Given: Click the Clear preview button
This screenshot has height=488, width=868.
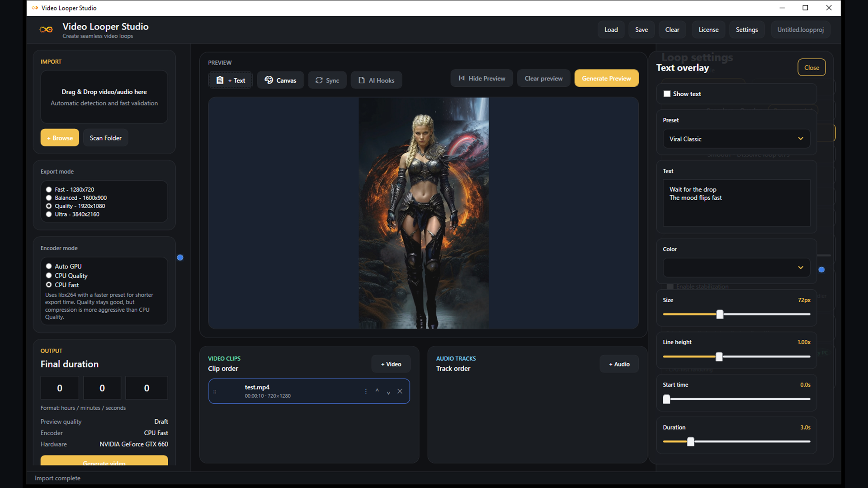Looking at the screenshot, I should 543,78.
